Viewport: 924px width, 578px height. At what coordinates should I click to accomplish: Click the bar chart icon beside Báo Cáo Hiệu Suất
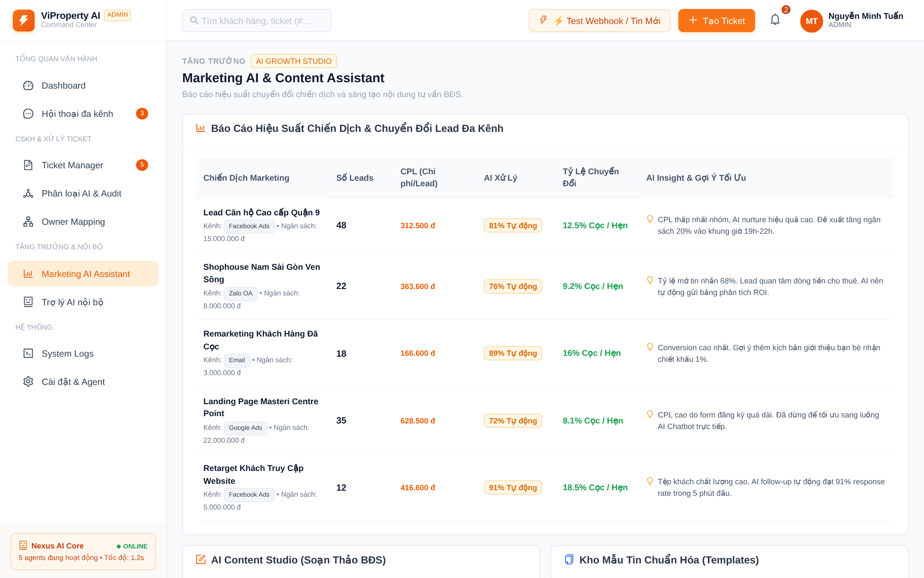click(x=201, y=128)
